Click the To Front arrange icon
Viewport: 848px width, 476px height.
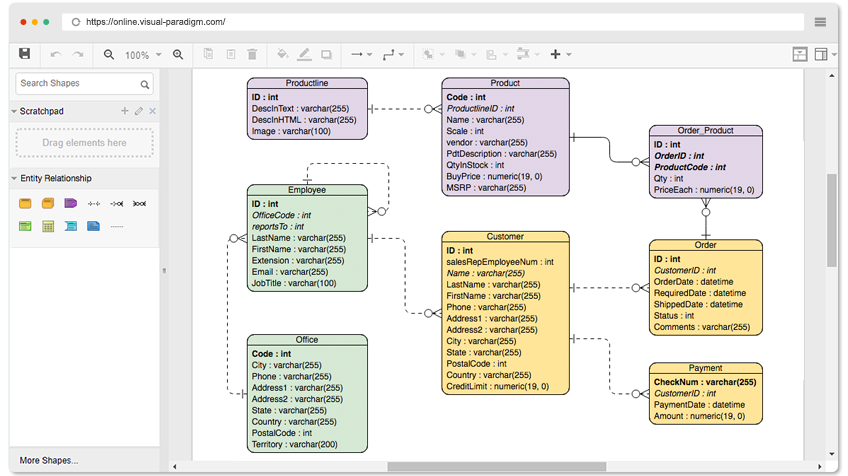(x=428, y=54)
